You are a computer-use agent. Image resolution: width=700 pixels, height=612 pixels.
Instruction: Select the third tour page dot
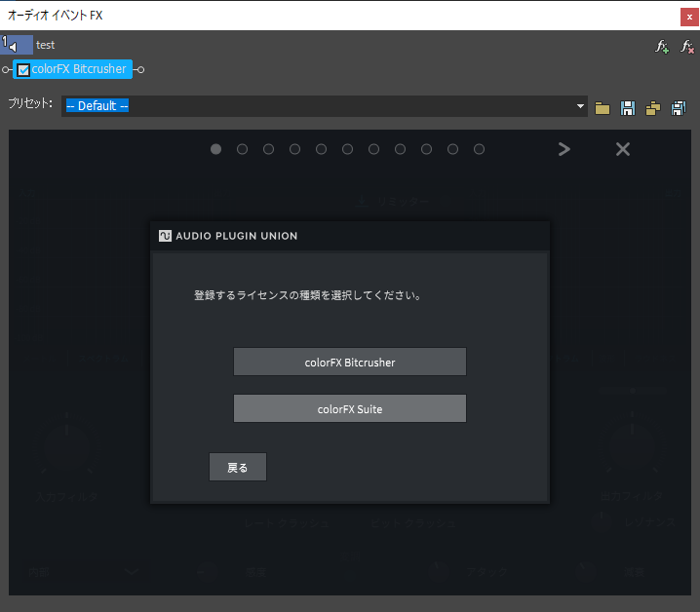[x=269, y=149]
